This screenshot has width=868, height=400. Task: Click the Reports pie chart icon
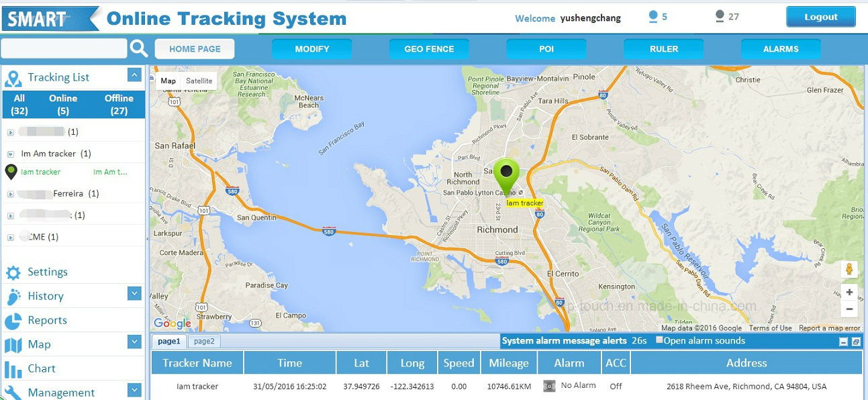click(x=13, y=321)
